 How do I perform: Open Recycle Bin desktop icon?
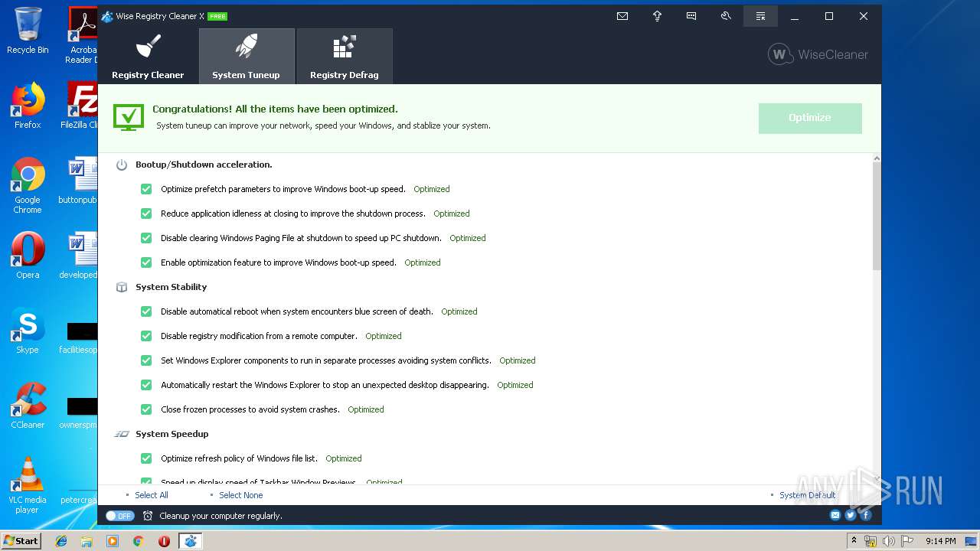click(x=28, y=31)
